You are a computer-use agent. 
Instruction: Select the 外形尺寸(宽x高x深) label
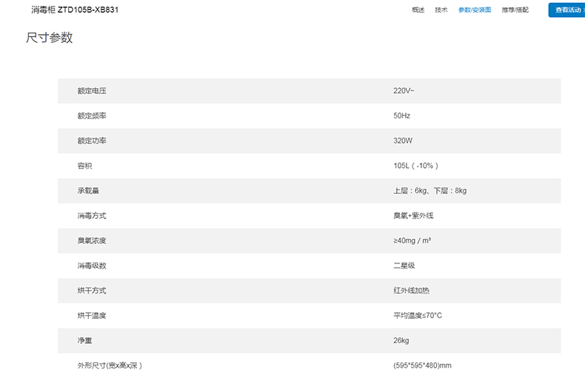(x=110, y=365)
